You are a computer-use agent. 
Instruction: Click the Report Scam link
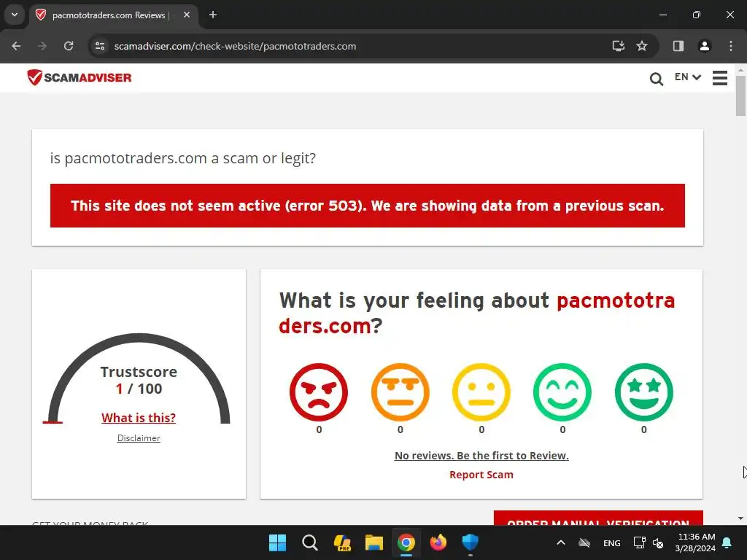coord(481,475)
